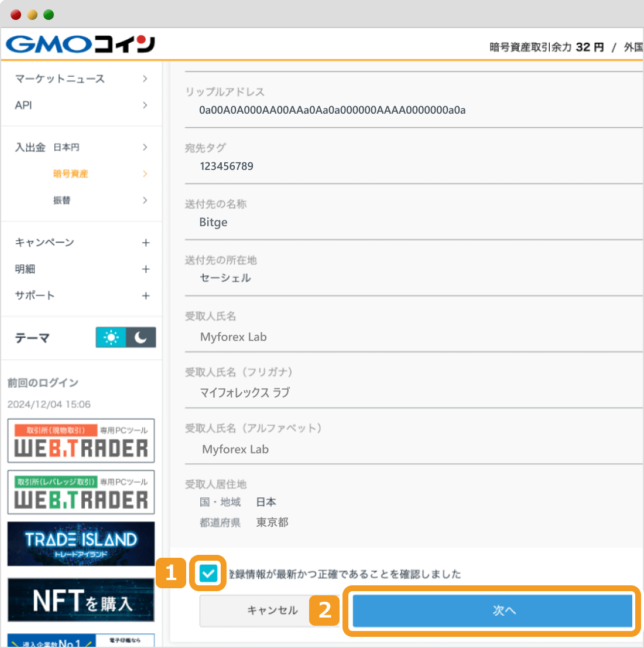Open the WEB TRADER 現物取引 banner

click(81, 441)
